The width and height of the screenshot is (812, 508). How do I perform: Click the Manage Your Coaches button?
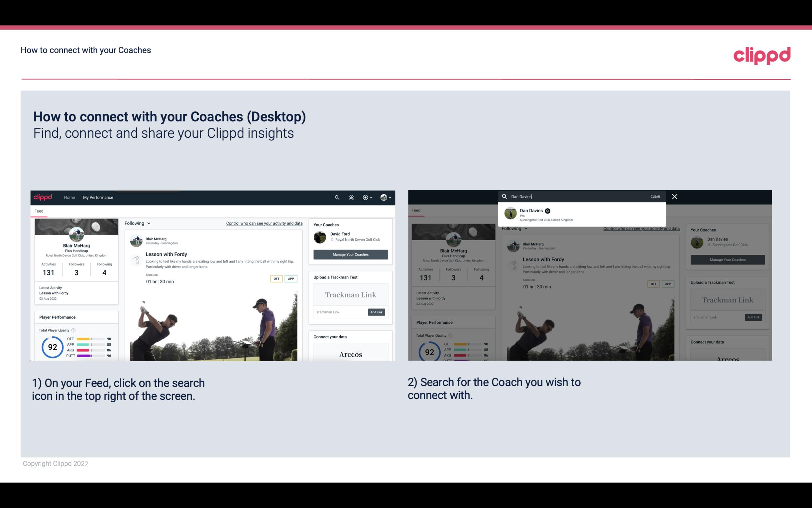click(350, 254)
